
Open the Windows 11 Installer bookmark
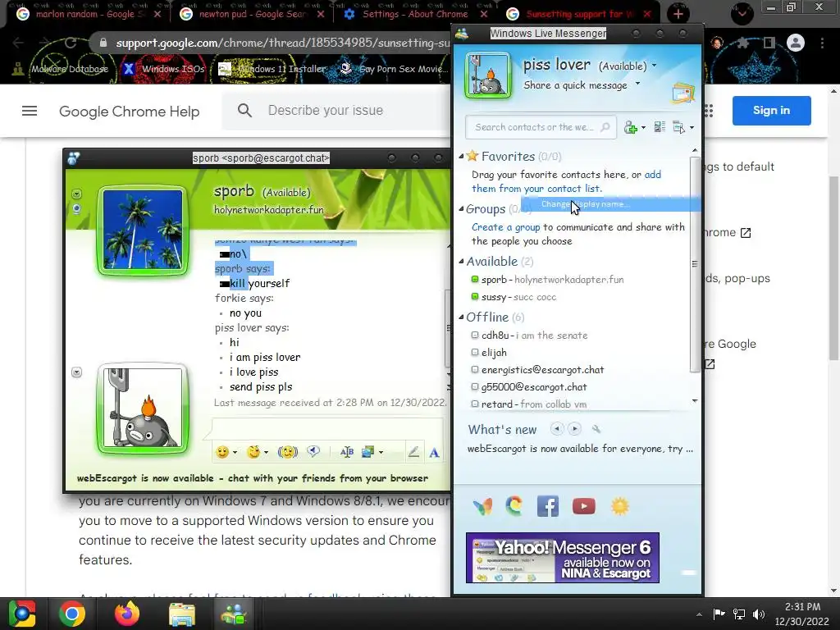pos(272,69)
